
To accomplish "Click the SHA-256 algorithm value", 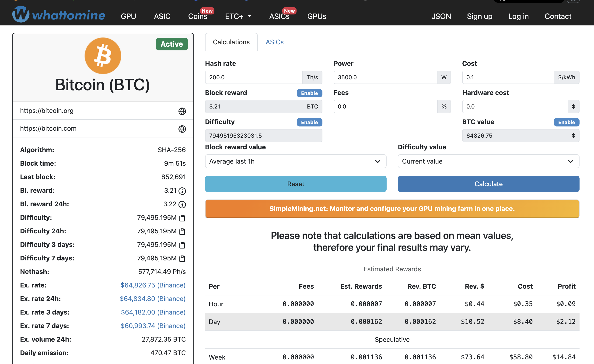I will tap(172, 150).
